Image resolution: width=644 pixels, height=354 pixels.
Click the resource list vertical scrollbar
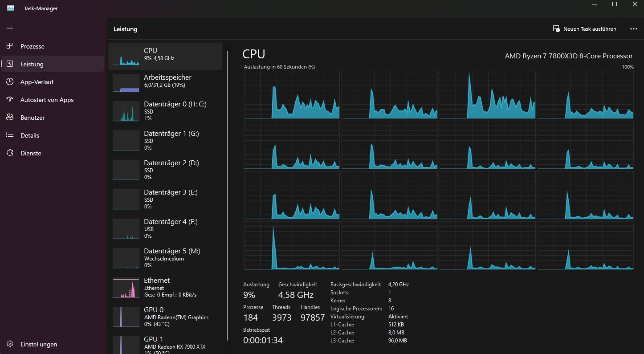click(228, 196)
